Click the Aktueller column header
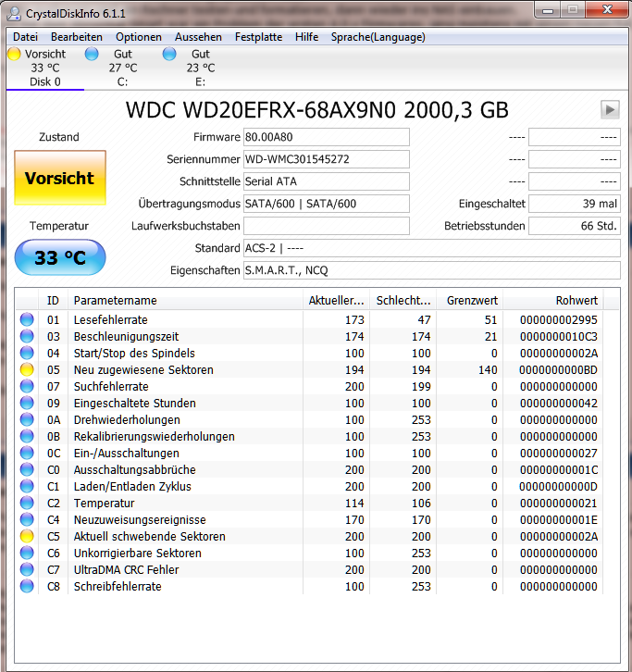Screen dimensions: 632x672 click(x=336, y=301)
